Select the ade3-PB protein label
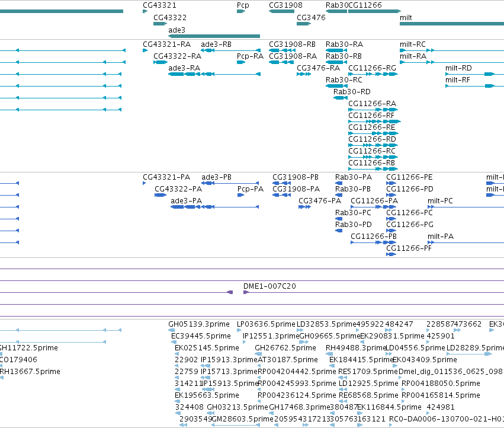This screenshot has width=504, height=428. click(217, 177)
